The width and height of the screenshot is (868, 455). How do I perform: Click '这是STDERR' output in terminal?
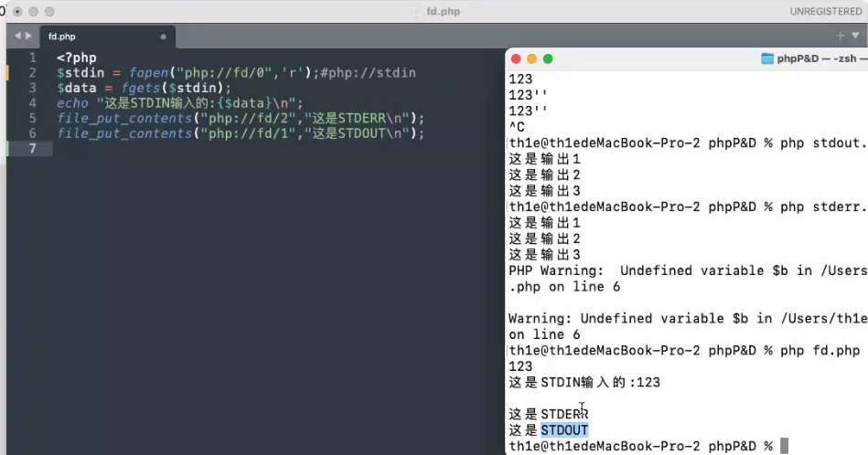[549, 414]
